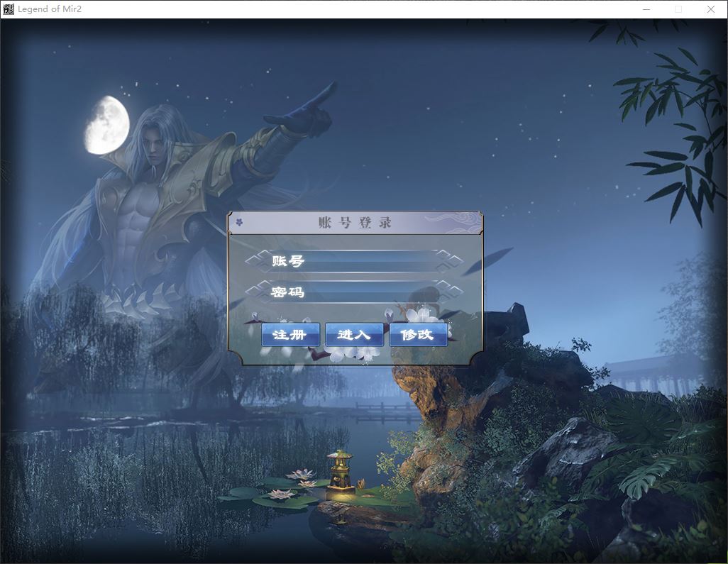This screenshot has height=564, width=728.
Task: Click the 修改 change password button
Action: click(x=419, y=335)
